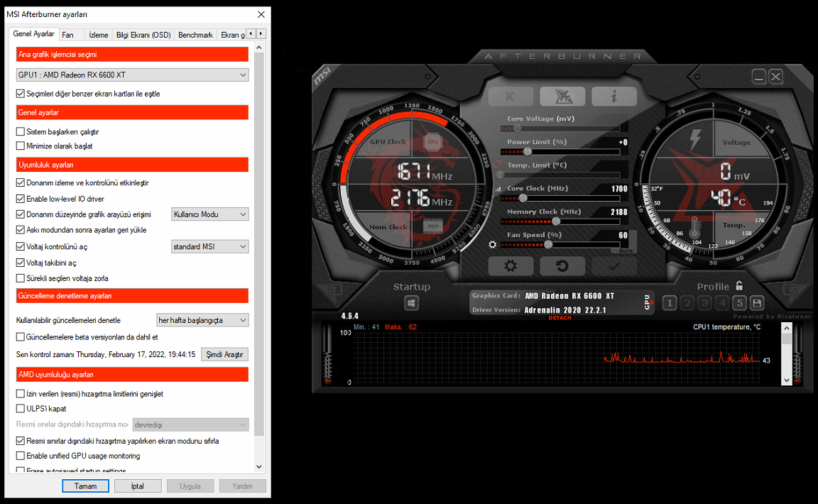
Task: Click the Fan Speed slider handle
Action: click(x=548, y=244)
